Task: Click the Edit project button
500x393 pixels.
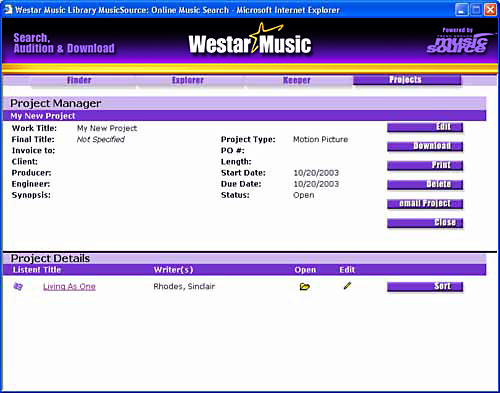Action: (425, 127)
